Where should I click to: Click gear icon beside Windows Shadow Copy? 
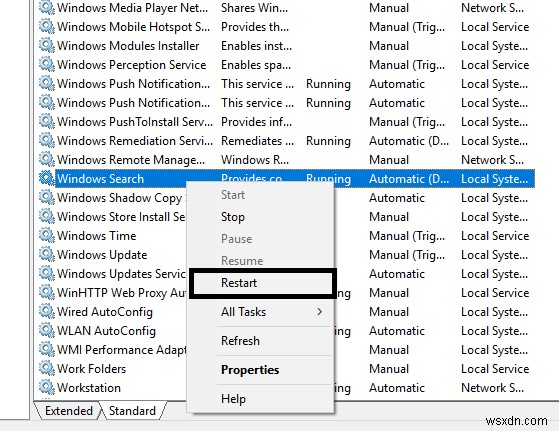click(x=46, y=197)
